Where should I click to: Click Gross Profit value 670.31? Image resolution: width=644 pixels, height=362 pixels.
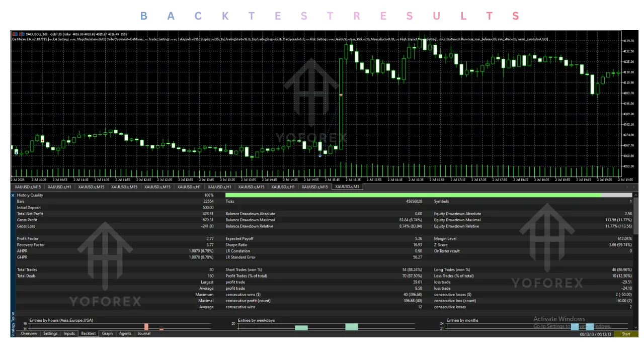point(208,220)
